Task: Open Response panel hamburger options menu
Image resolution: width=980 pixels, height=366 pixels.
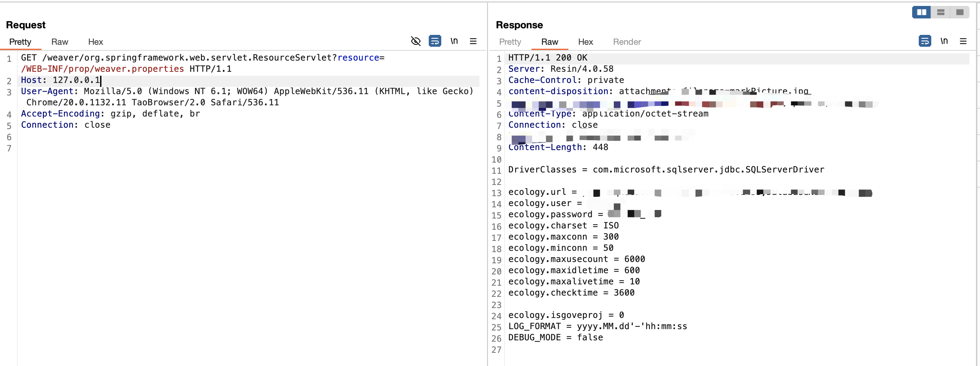Action: (963, 41)
